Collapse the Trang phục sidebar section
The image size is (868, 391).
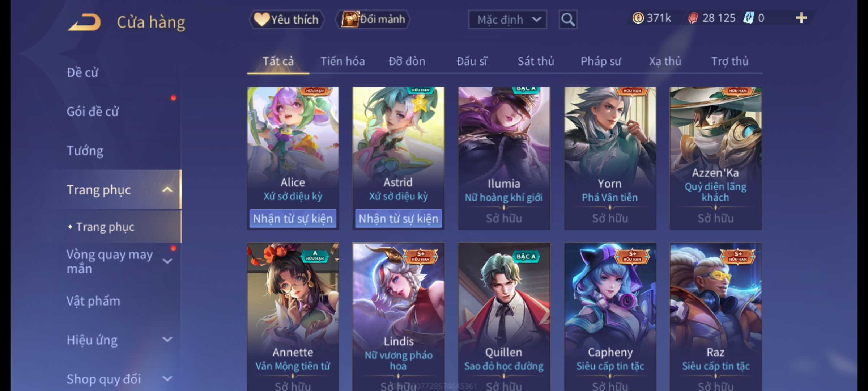167,190
